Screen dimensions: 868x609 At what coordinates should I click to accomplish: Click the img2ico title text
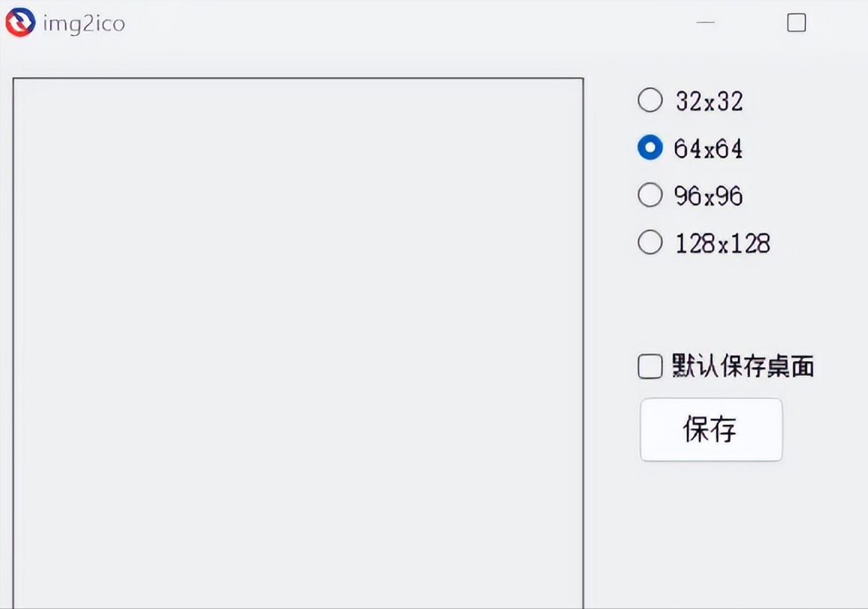(x=84, y=23)
